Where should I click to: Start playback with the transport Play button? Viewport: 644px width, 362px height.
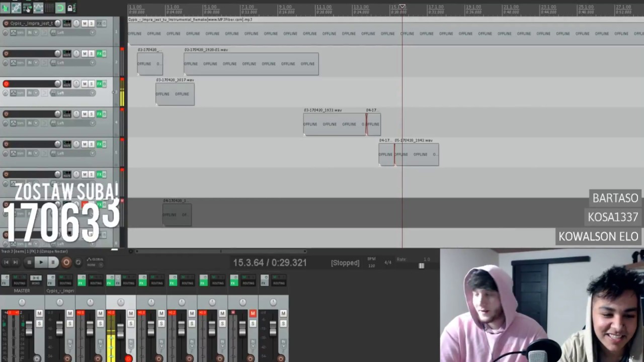pyautogui.click(x=41, y=262)
